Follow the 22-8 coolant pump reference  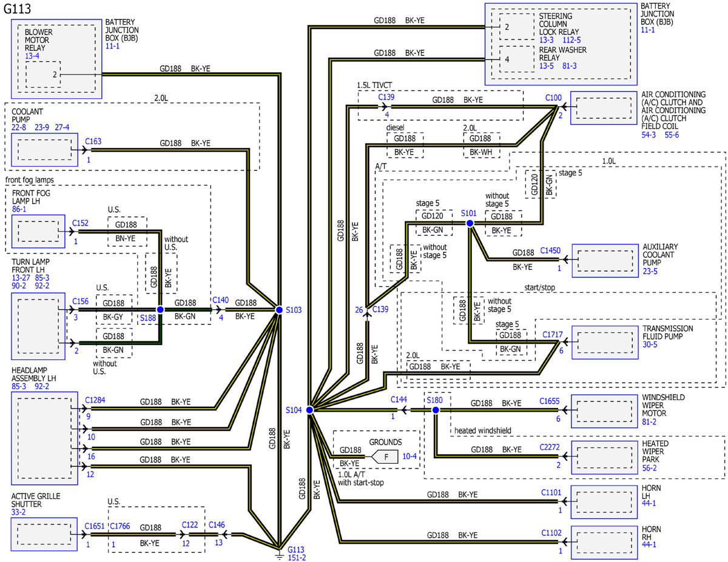19,128
